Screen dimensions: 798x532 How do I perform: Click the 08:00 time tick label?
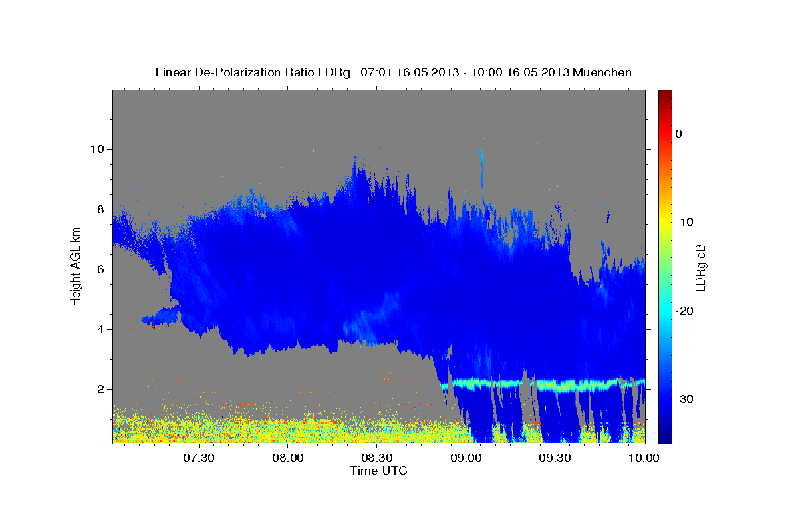click(288, 458)
